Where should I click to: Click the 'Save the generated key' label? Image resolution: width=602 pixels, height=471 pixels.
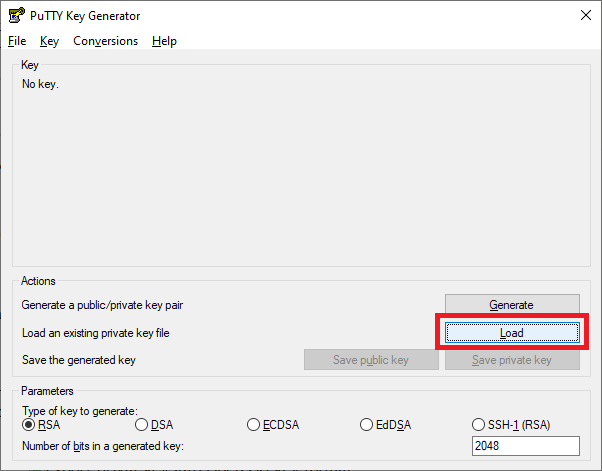[x=79, y=360]
